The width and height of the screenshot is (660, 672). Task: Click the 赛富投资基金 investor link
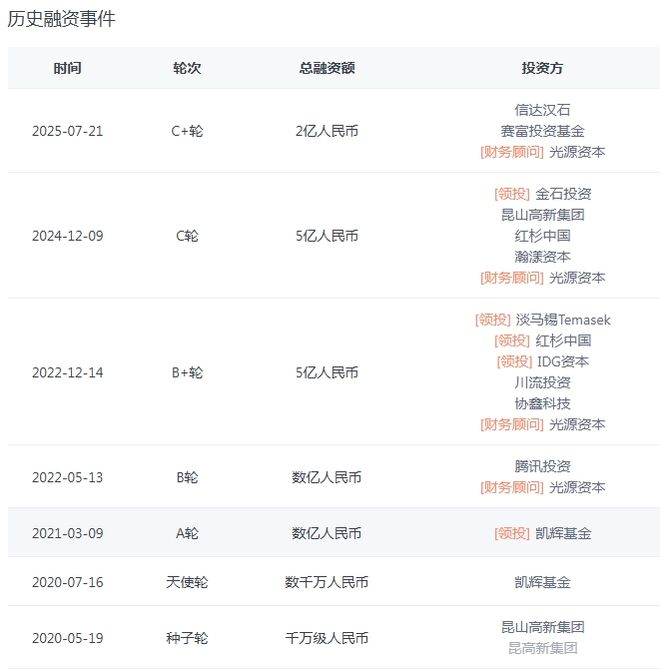point(542,131)
